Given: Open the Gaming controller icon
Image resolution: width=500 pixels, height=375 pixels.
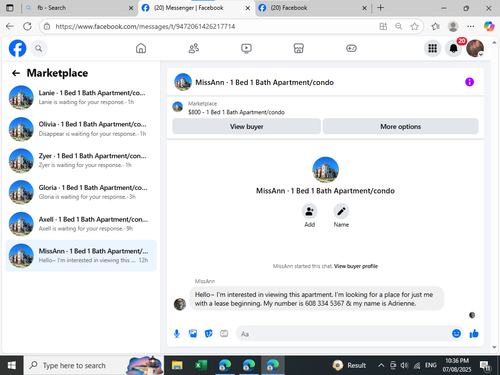Looking at the screenshot, I should pyautogui.click(x=351, y=48).
